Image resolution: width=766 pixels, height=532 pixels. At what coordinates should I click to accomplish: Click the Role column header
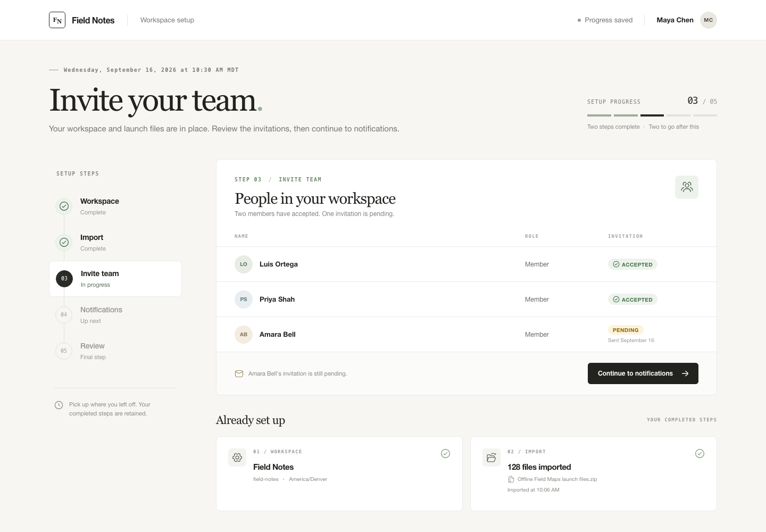(x=532, y=236)
